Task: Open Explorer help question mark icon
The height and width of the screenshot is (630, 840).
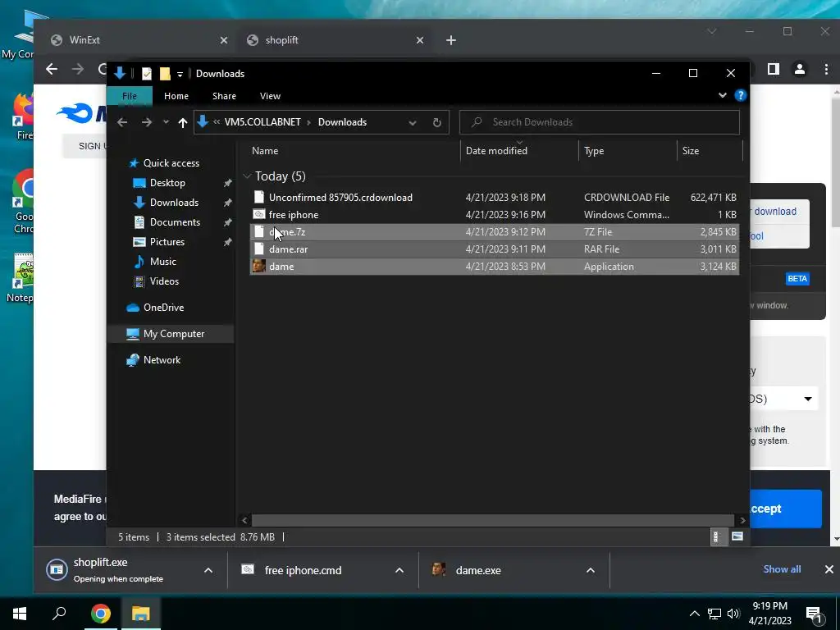Action: [741, 95]
